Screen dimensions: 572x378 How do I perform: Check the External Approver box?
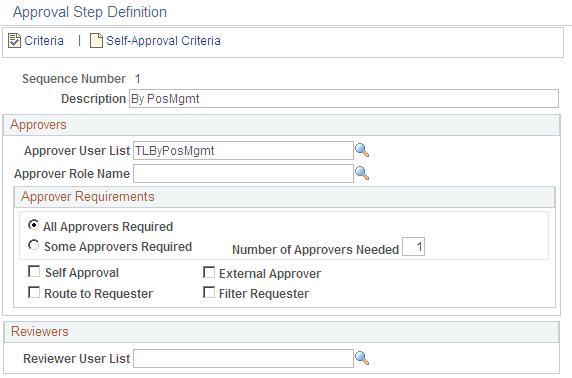(209, 272)
